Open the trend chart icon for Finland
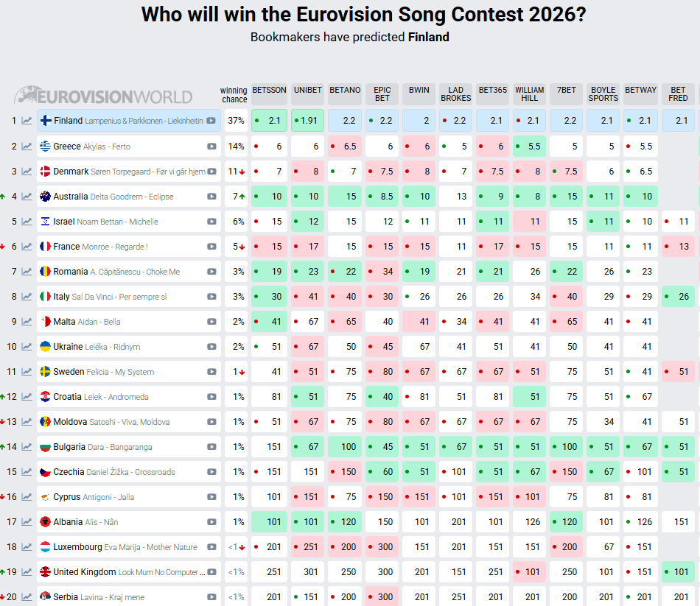 tap(27, 121)
